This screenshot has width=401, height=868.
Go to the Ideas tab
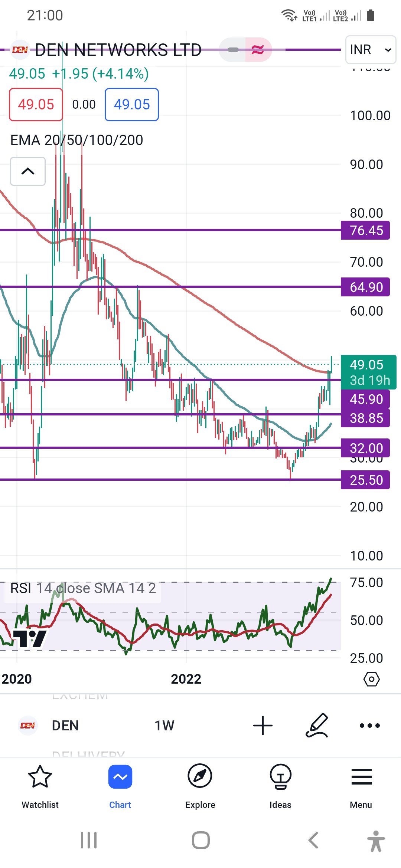pyautogui.click(x=280, y=786)
